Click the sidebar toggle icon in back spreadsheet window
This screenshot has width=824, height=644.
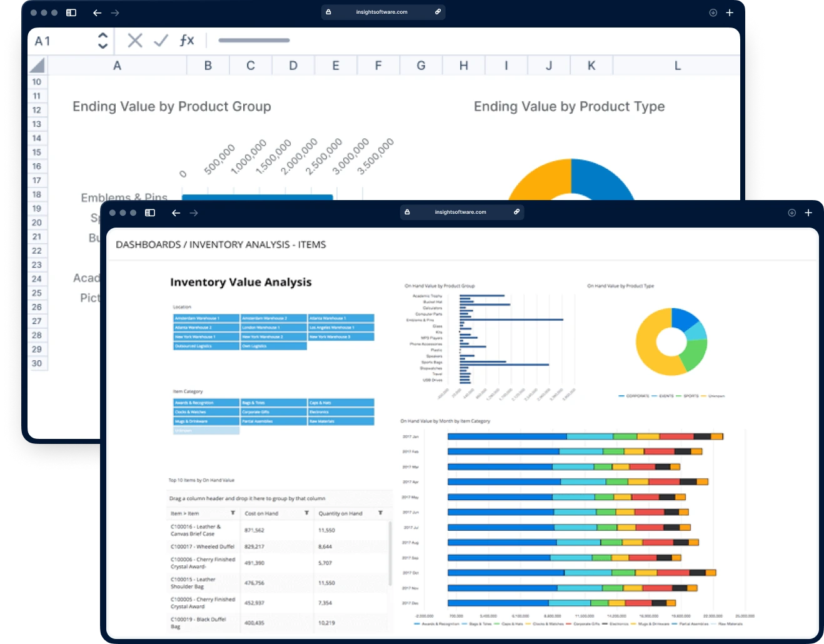click(x=71, y=13)
